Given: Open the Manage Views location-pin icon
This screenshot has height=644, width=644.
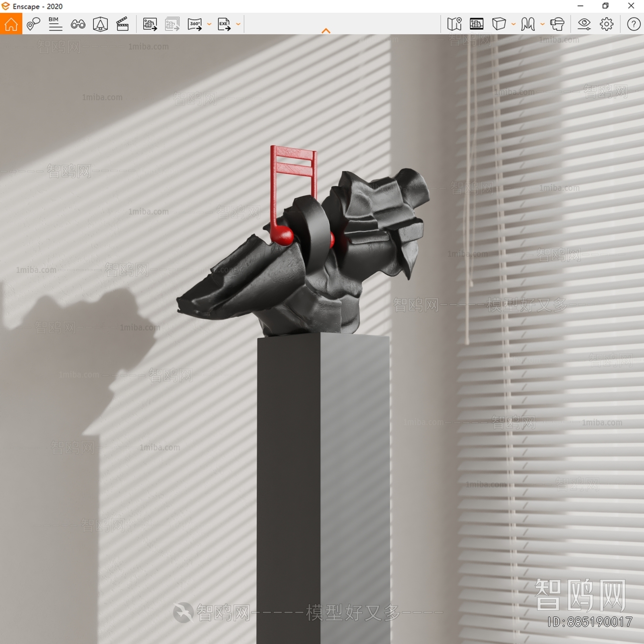Looking at the screenshot, I should point(33,24).
